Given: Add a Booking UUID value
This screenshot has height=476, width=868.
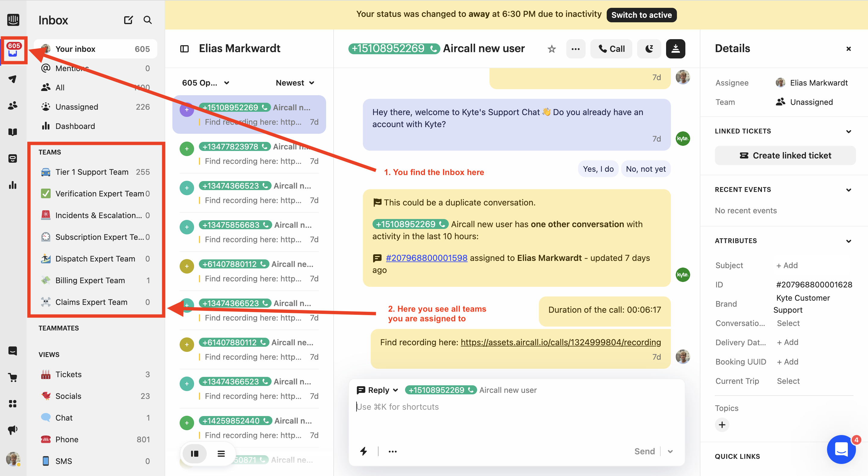Looking at the screenshot, I should click(x=788, y=362).
